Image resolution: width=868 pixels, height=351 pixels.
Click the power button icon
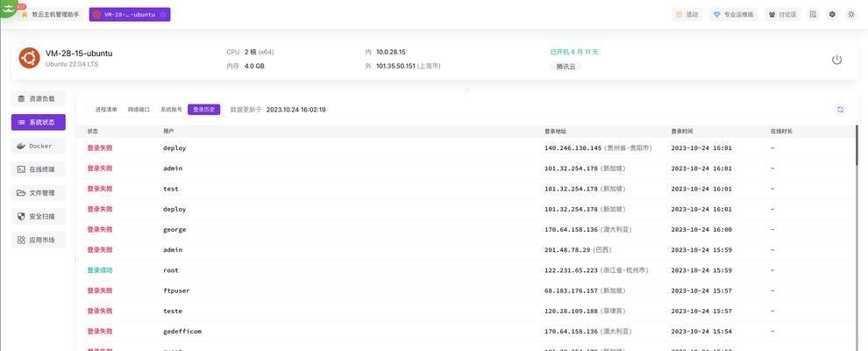pos(837,60)
